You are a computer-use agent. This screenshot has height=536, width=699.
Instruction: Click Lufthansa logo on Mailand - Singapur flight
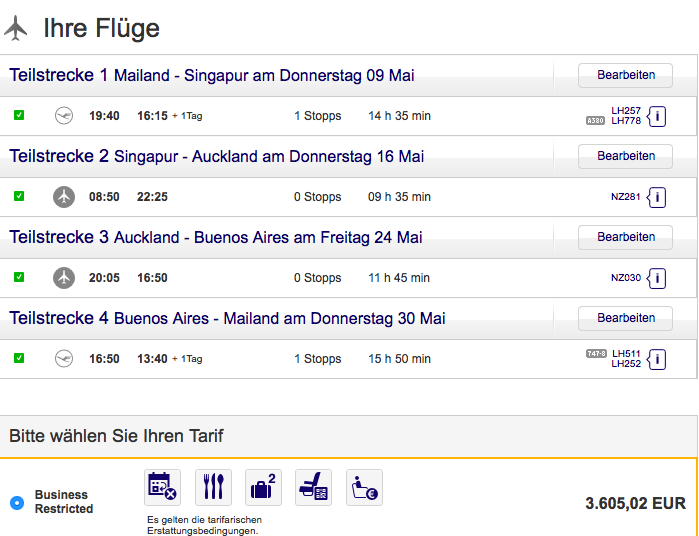64,116
